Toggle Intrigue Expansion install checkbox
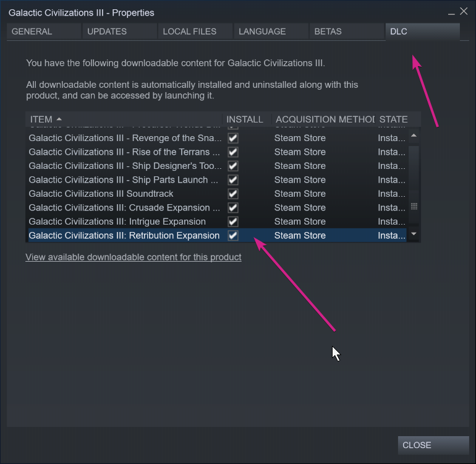Screen dimensions: 476x464 click(233, 221)
